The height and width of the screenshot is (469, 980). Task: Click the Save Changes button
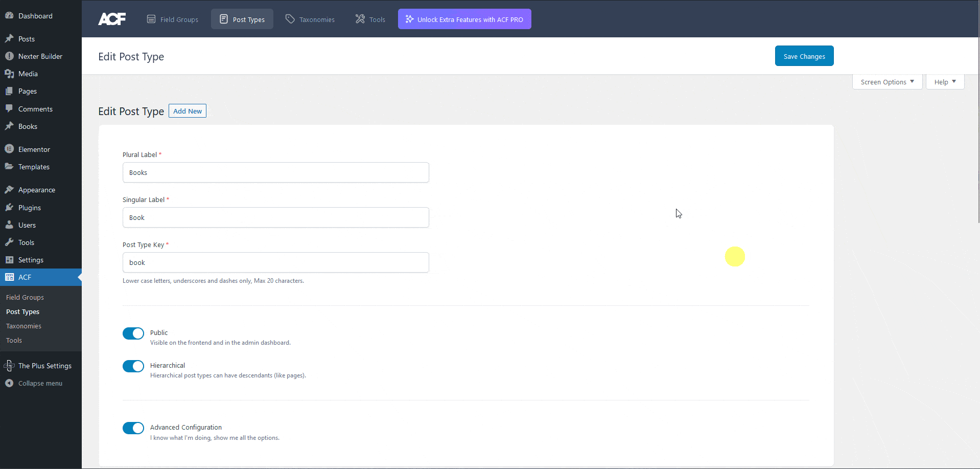tap(804, 56)
